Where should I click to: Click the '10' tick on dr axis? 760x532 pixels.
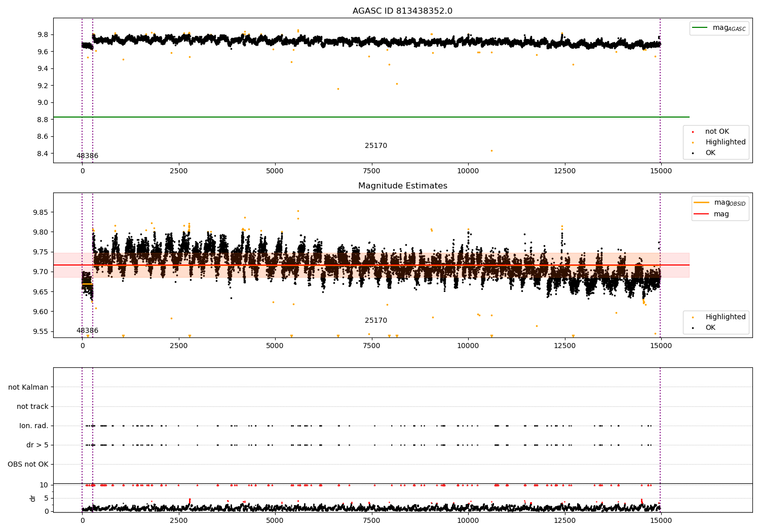[44, 485]
